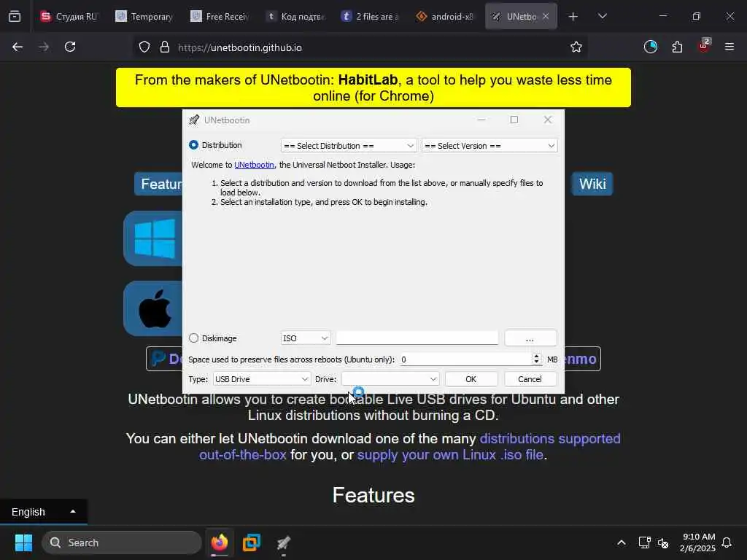Viewport: 747px width, 560px height.
Task: Click the disk image path input field
Action: click(417, 338)
